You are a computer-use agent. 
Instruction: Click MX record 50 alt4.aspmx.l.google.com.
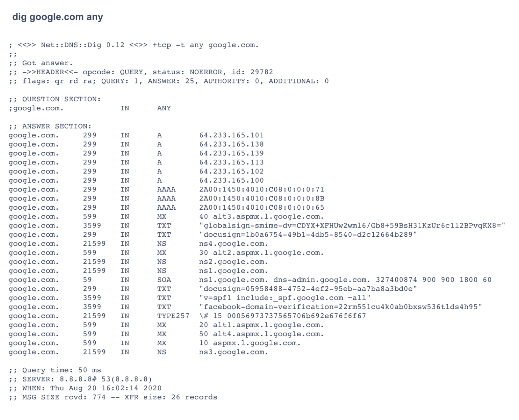261,334
